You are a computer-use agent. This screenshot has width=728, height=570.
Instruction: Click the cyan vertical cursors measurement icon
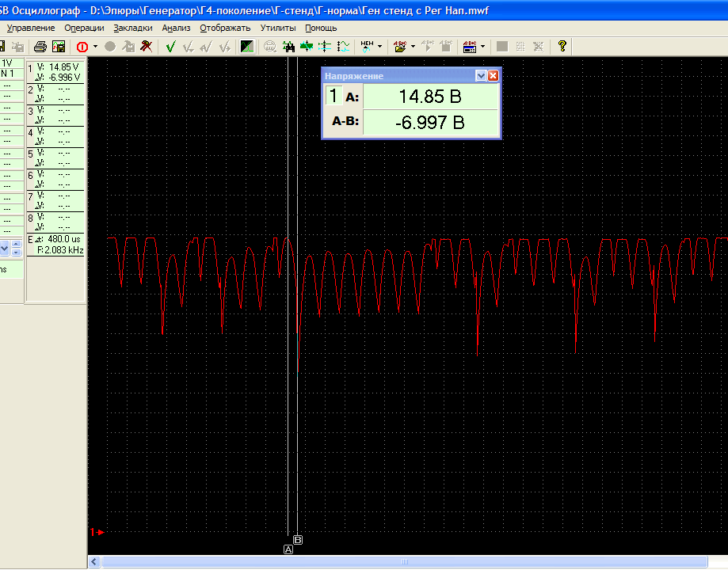(325, 47)
